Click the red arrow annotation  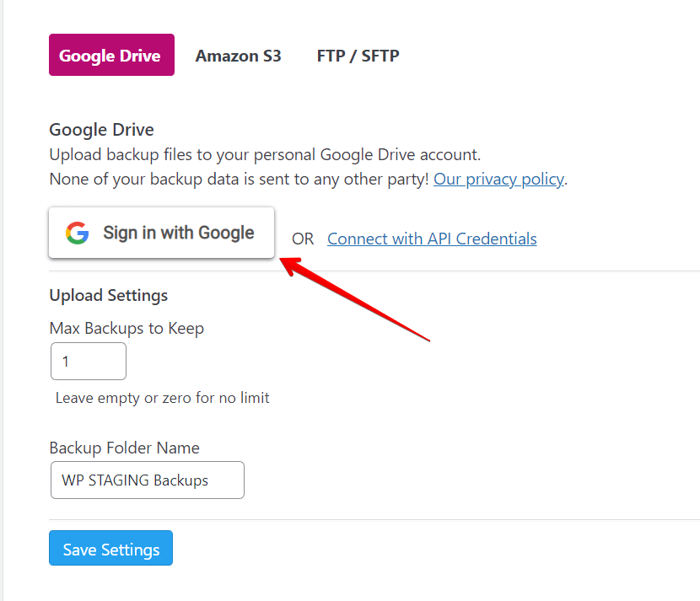[x=355, y=299]
